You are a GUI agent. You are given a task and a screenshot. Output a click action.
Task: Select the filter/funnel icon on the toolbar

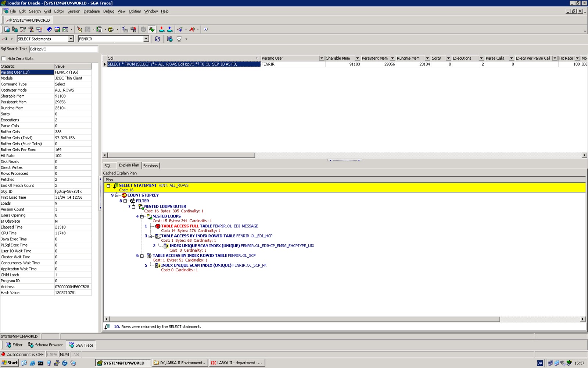click(179, 39)
